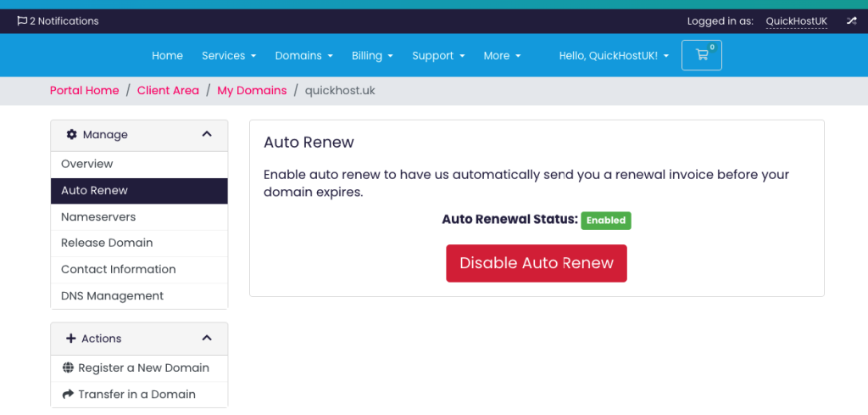
Task: Go to Home in the navigation bar
Action: 167,55
